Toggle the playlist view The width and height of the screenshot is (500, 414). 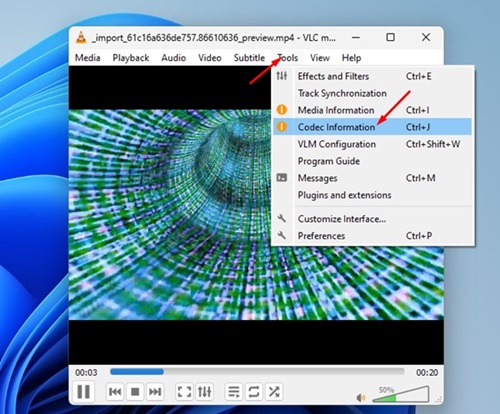pyautogui.click(x=234, y=392)
